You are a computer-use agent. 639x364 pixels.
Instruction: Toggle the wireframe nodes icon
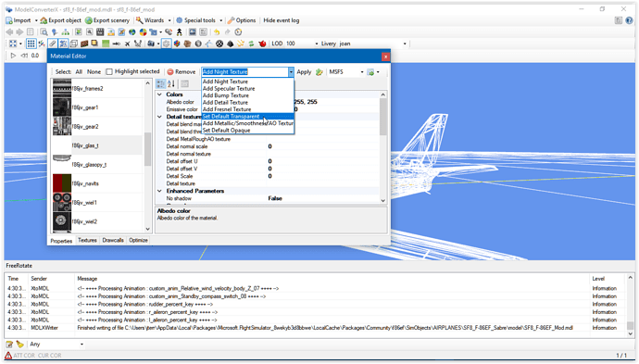63,44
